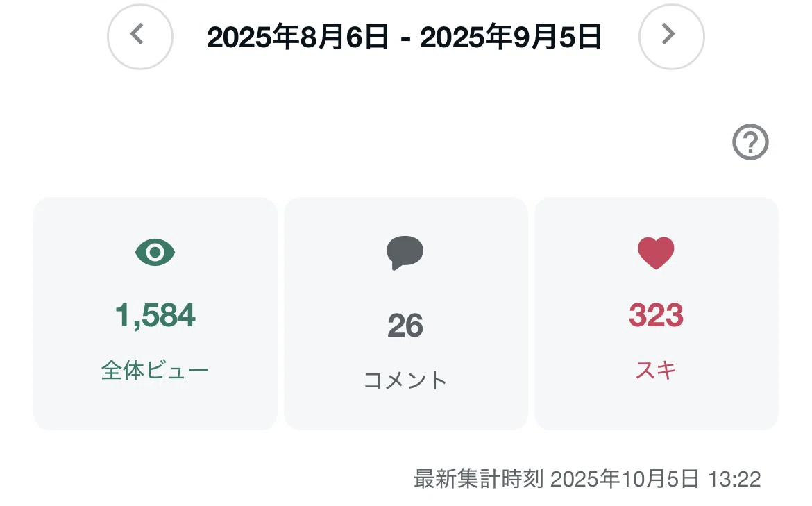This screenshot has height=506, width=812.
Task: Click the 13:22 aggregation time
Action: [x=734, y=479]
